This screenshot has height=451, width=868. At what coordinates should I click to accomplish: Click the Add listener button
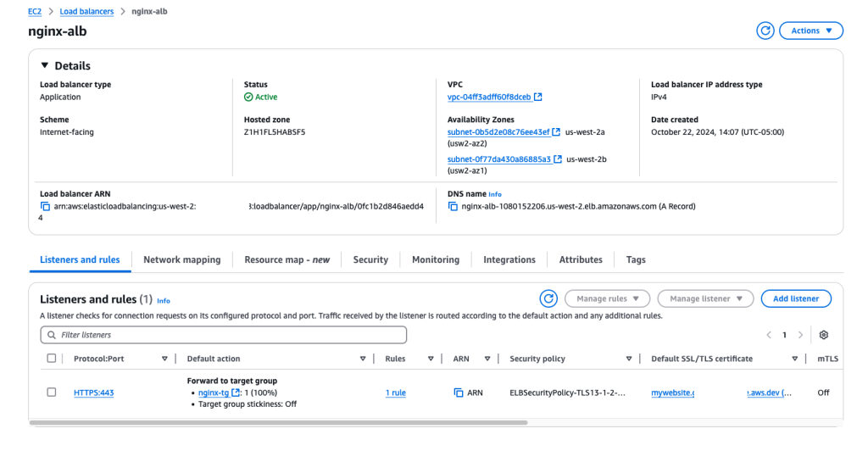[x=796, y=298]
